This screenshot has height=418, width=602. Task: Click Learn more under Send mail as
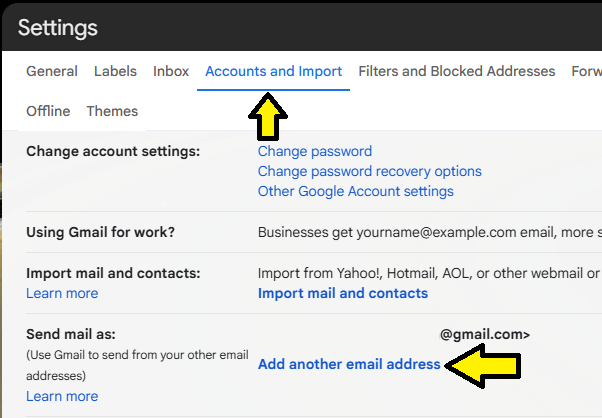pyautogui.click(x=62, y=397)
